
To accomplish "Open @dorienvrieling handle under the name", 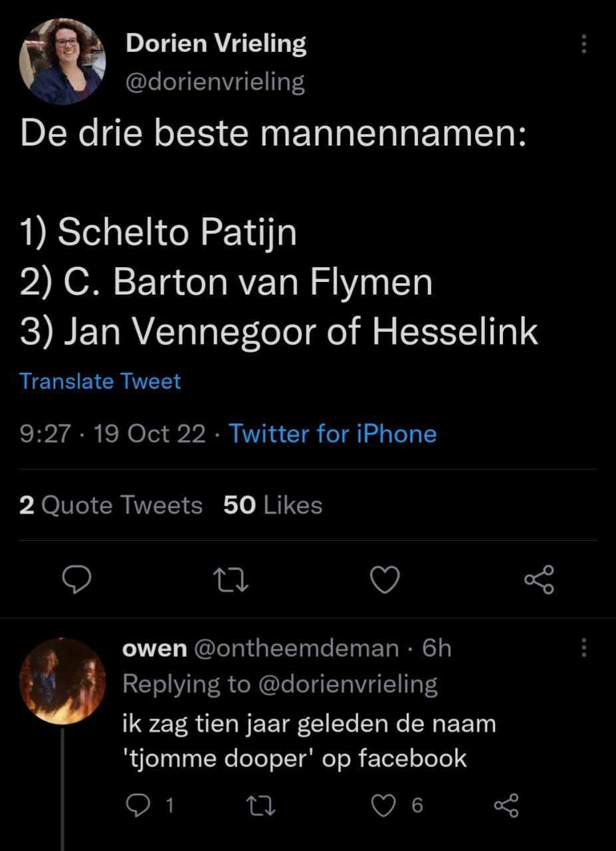I will click(215, 82).
